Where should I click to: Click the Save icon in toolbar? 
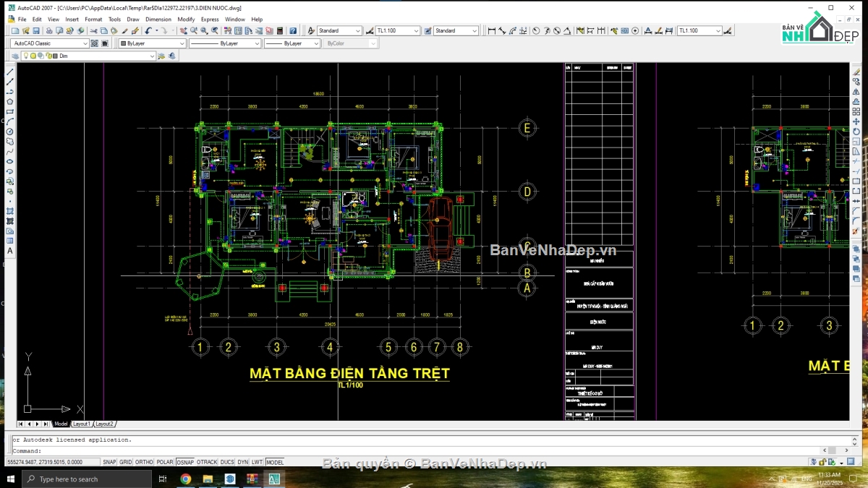pos(36,31)
